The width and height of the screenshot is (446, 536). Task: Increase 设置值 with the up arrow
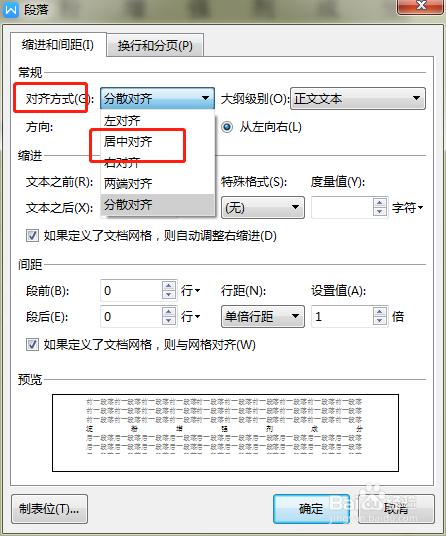click(379, 312)
